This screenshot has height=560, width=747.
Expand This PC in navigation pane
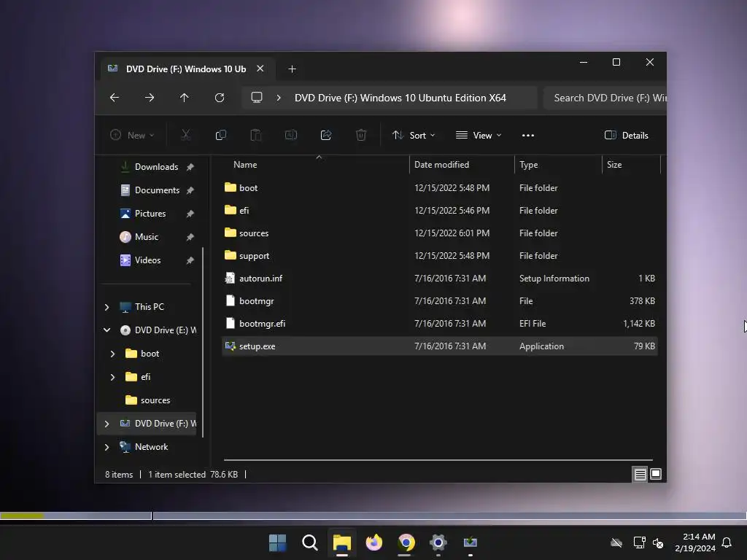[107, 307]
